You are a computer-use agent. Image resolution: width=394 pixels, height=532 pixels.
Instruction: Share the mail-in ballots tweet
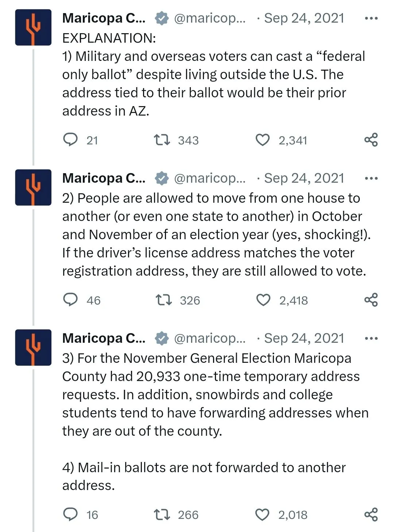(371, 514)
